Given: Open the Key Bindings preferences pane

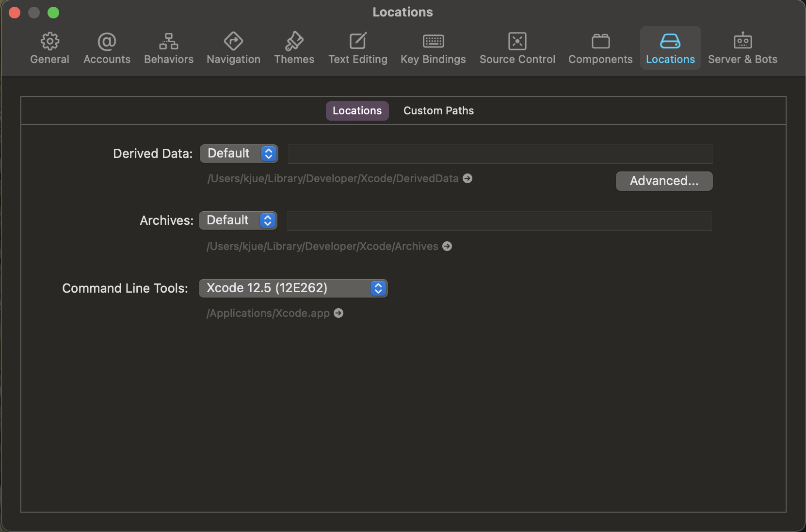Looking at the screenshot, I should (x=432, y=47).
